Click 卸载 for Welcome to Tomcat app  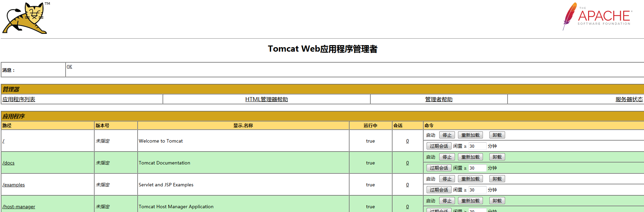(497, 135)
